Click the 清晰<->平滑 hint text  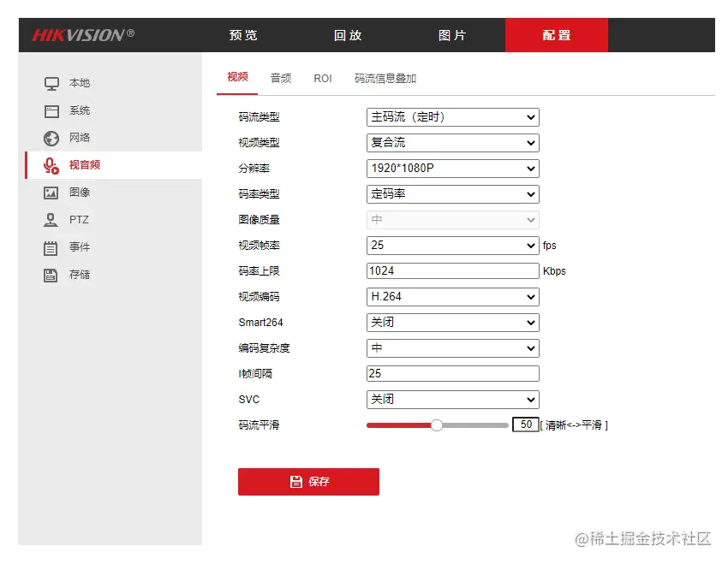(x=574, y=425)
